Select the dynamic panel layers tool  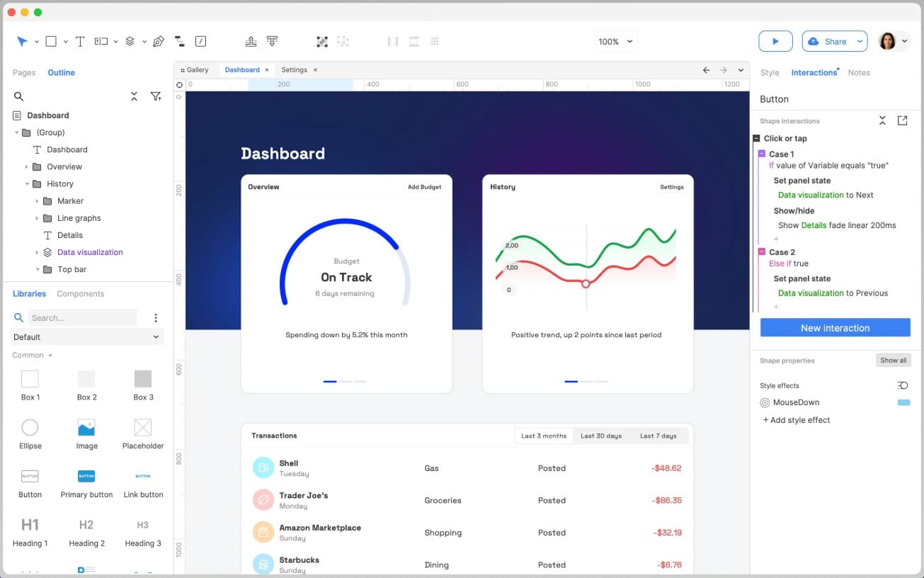pos(130,42)
